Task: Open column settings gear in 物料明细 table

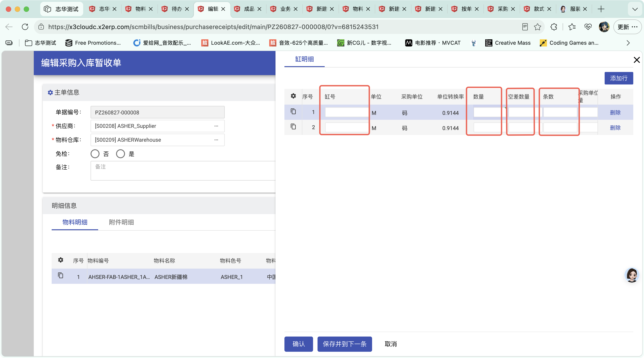Action: (x=61, y=260)
